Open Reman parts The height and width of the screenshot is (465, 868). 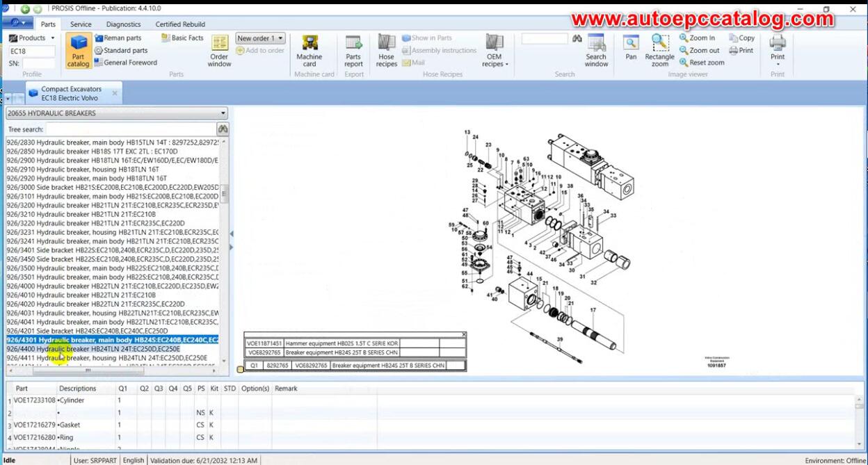118,38
